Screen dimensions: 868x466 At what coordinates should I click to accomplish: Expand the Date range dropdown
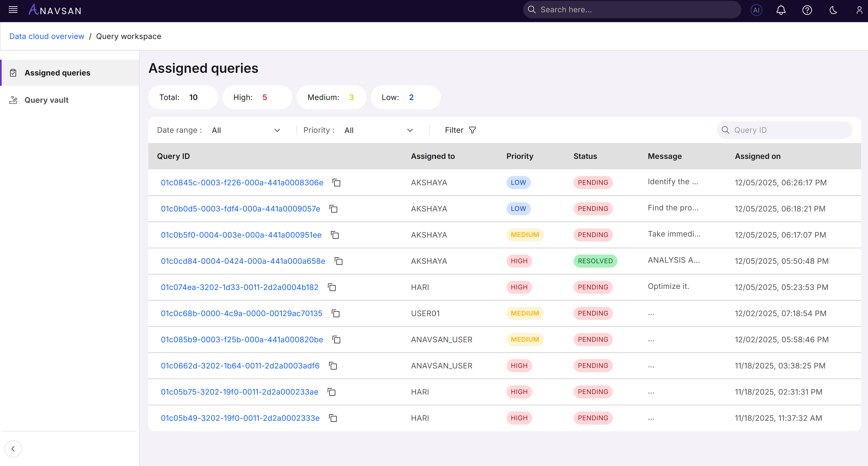point(246,131)
